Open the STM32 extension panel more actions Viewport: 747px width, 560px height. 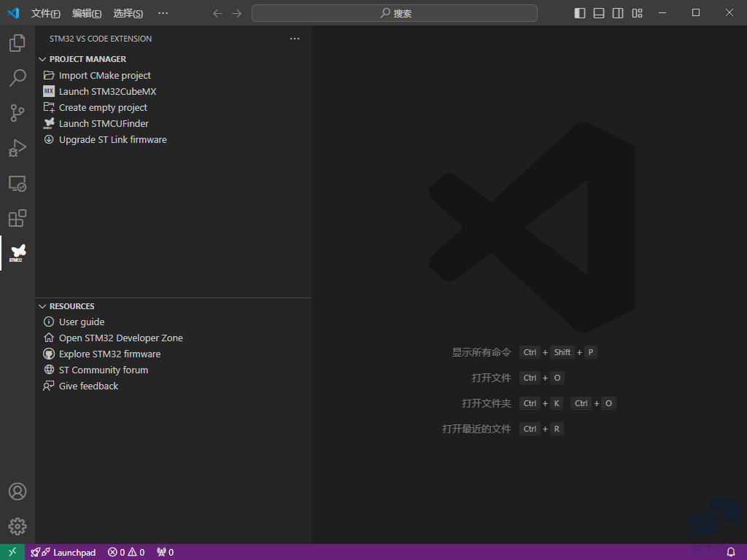(x=295, y=39)
